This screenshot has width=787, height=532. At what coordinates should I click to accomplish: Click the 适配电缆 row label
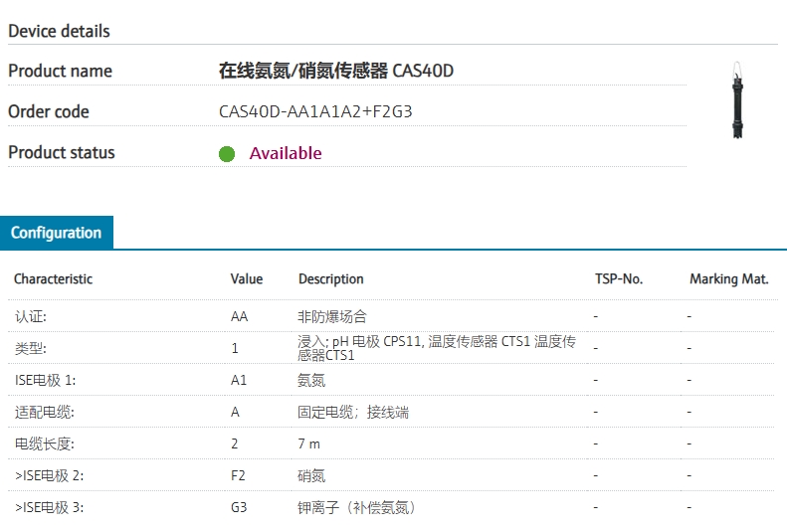(45, 412)
